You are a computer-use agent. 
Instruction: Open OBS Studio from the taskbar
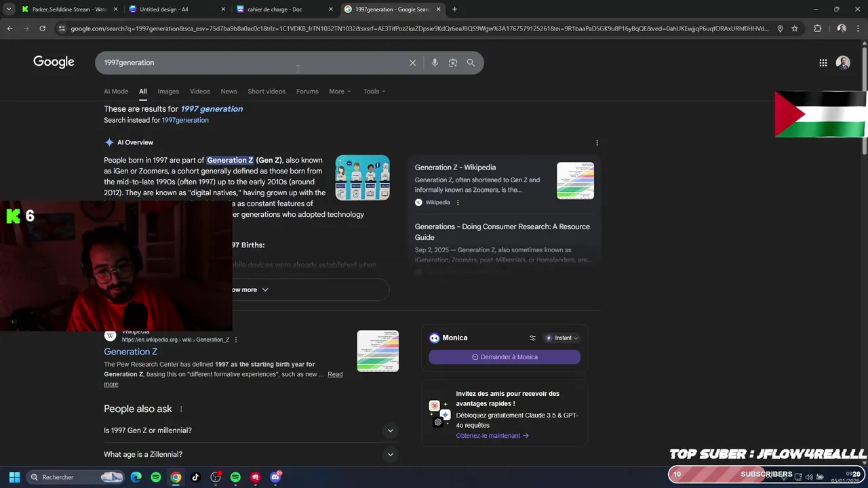click(x=216, y=477)
